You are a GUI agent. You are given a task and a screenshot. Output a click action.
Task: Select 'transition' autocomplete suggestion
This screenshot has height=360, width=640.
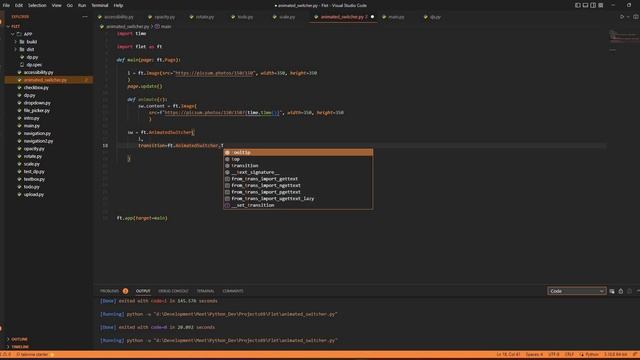298,166
